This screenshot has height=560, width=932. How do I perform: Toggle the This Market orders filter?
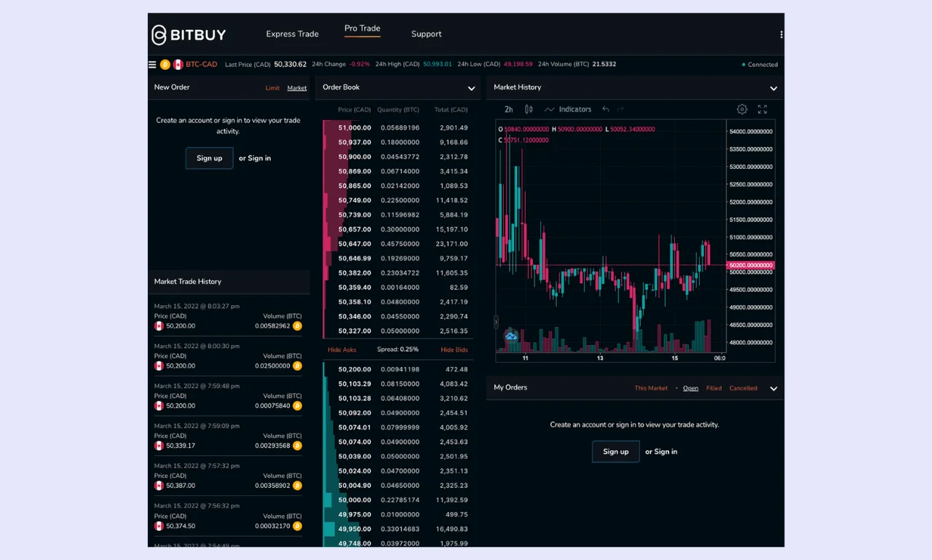pos(651,388)
